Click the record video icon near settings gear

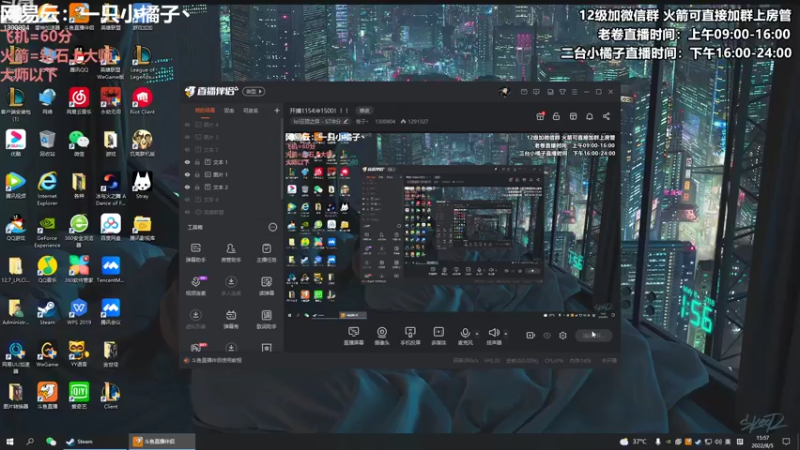(531, 335)
